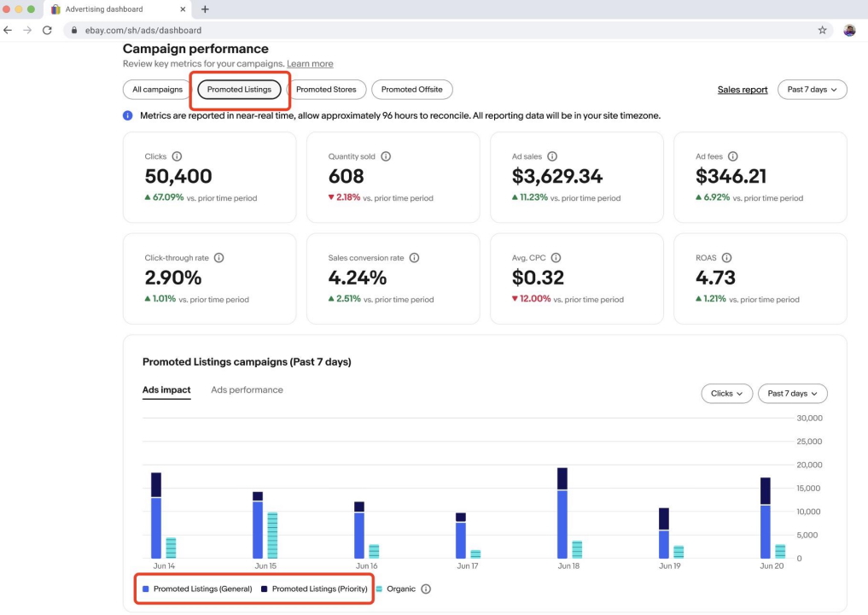Click the 12.00% change under Avg. CPC
The width and height of the screenshot is (868, 615).
[x=531, y=299]
